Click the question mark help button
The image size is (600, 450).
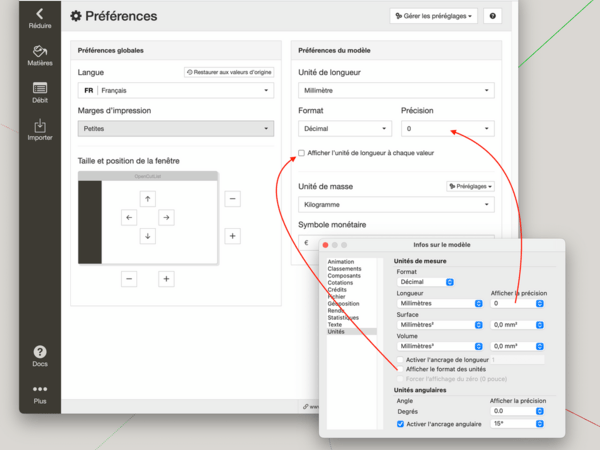pos(492,16)
